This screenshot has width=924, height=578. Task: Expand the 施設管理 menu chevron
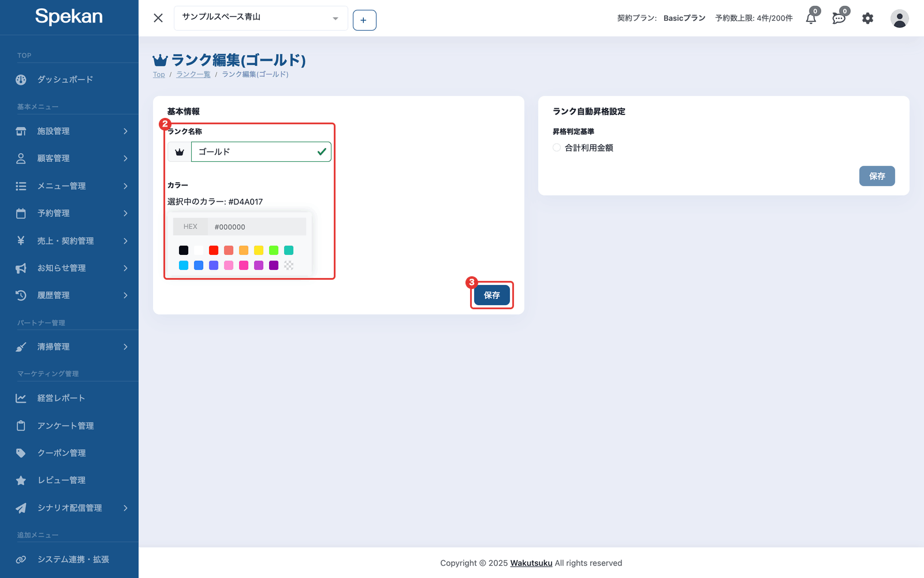(125, 131)
